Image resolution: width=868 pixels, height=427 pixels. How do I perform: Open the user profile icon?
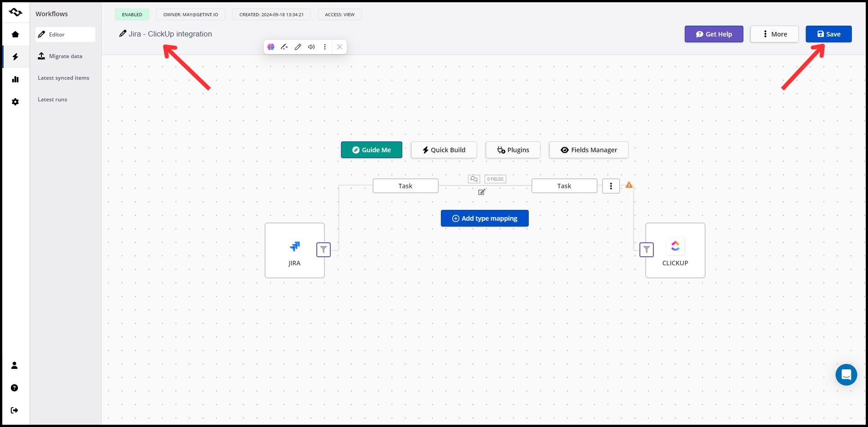(14, 365)
